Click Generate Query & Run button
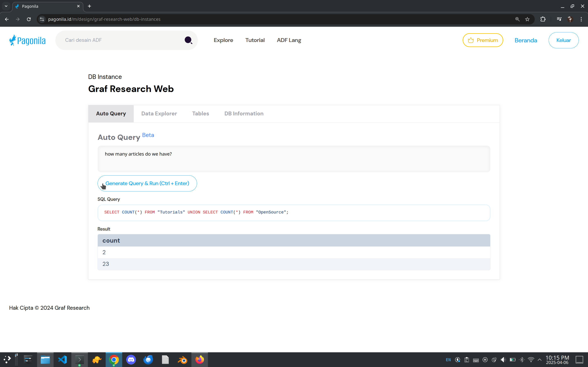Screen dimensions: 588x367 tap(147, 183)
